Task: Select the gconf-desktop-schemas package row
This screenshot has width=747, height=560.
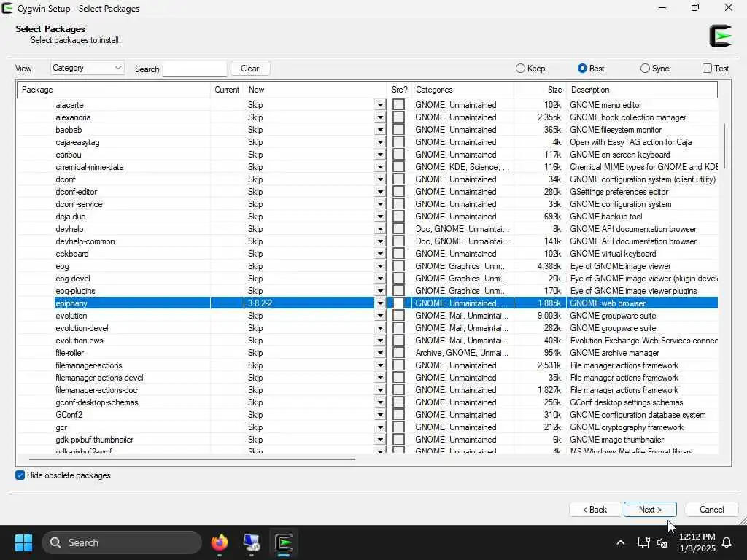Action: [368, 402]
